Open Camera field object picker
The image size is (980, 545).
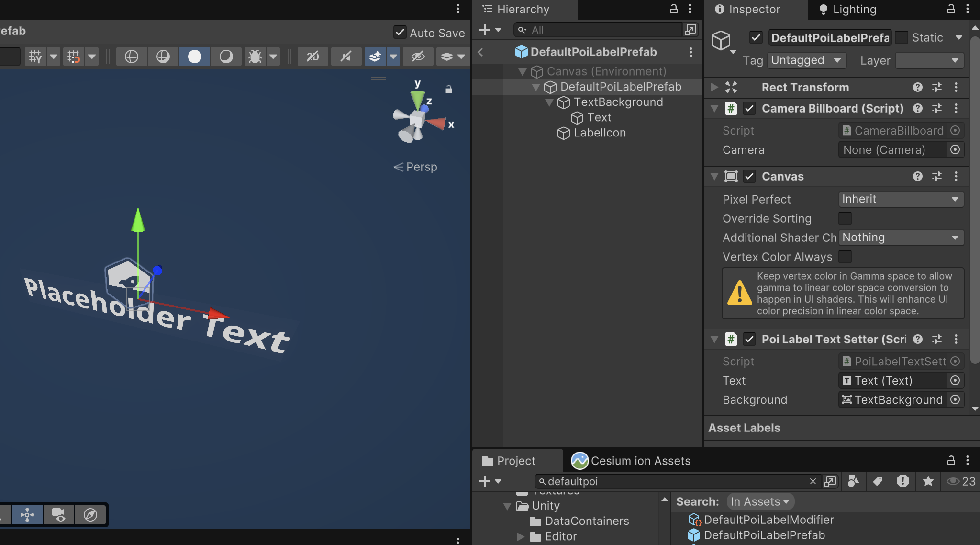(x=955, y=150)
